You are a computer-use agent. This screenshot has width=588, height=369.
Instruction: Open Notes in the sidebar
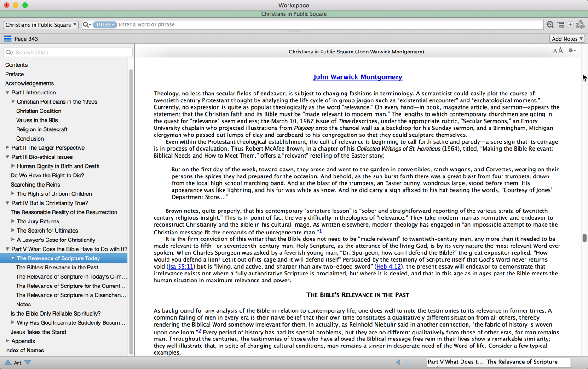(23, 305)
